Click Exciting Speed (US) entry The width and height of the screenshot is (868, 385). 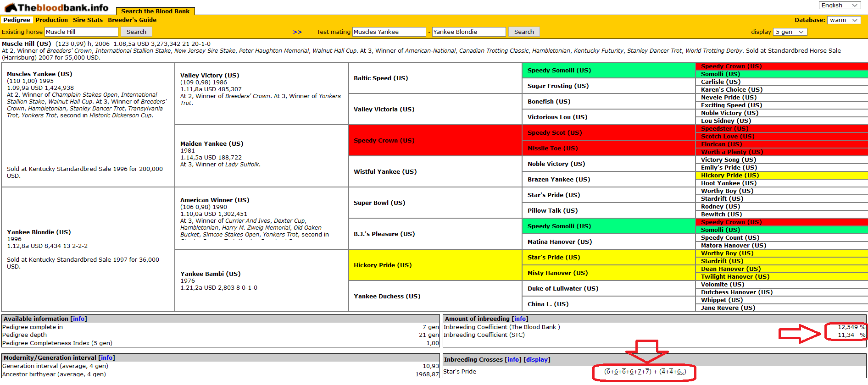pos(732,105)
